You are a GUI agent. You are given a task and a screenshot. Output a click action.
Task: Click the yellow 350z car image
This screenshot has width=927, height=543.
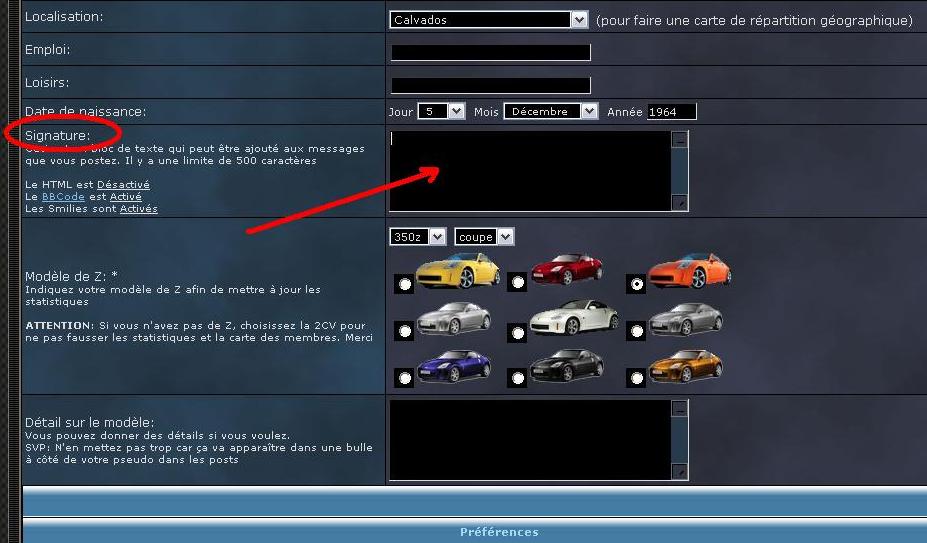(x=457, y=270)
